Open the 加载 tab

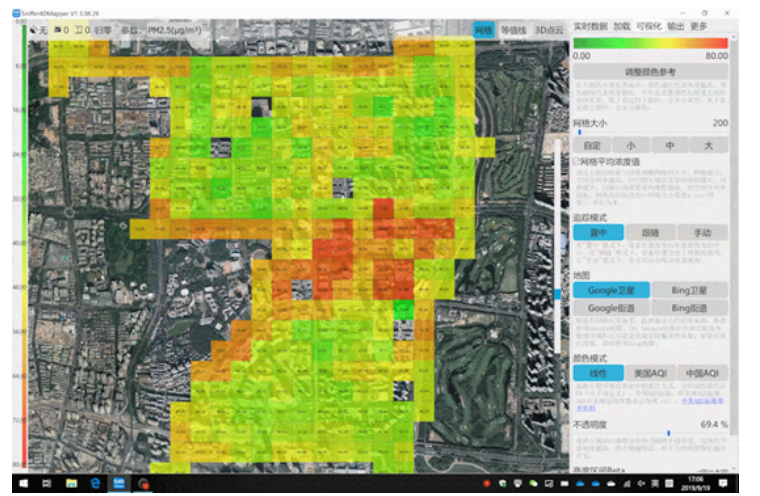click(621, 26)
